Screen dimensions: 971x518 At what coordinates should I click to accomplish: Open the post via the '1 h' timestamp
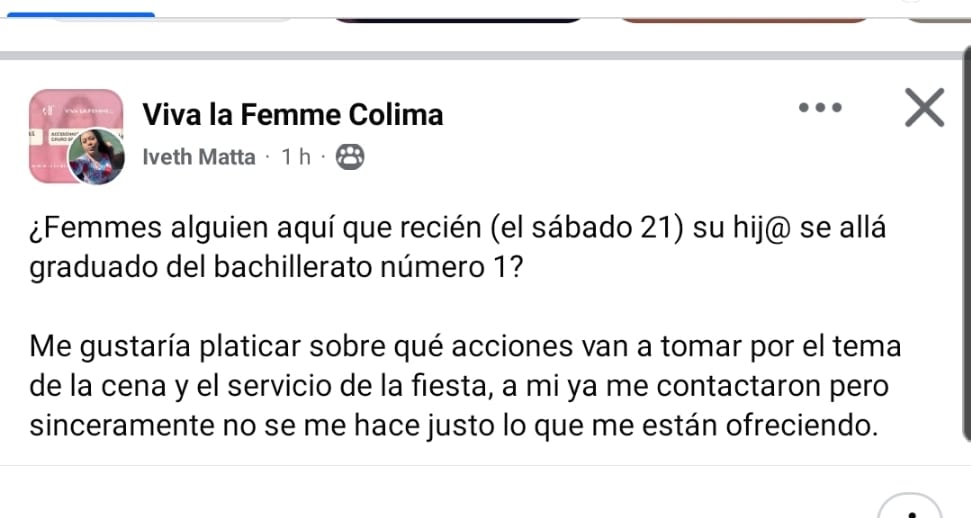click(297, 157)
